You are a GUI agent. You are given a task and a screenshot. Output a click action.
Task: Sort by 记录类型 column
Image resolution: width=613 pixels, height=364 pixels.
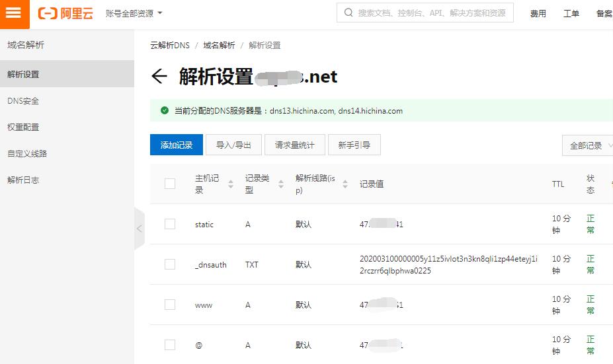(280, 184)
